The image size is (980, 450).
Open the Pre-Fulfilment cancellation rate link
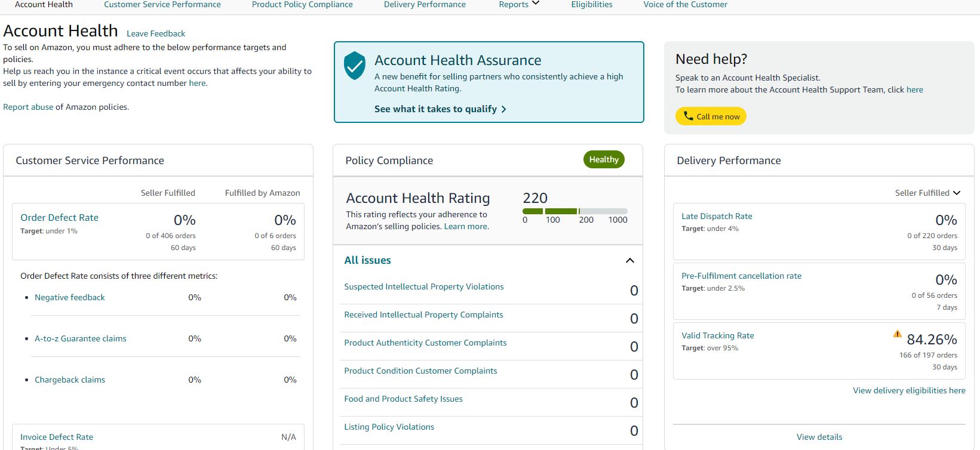coord(742,276)
